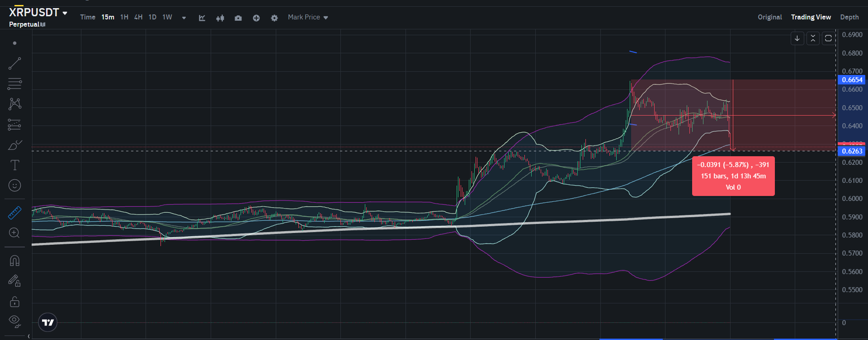The image size is (868, 340).
Task: Click the blue 0.6654 price label
Action: 852,80
